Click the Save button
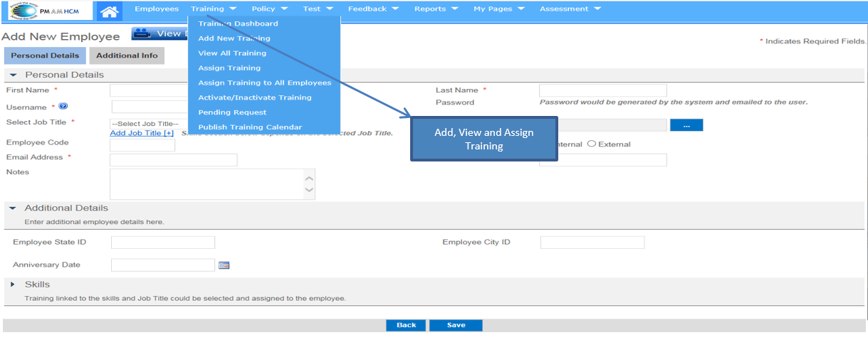The height and width of the screenshot is (345, 868). coord(456,325)
